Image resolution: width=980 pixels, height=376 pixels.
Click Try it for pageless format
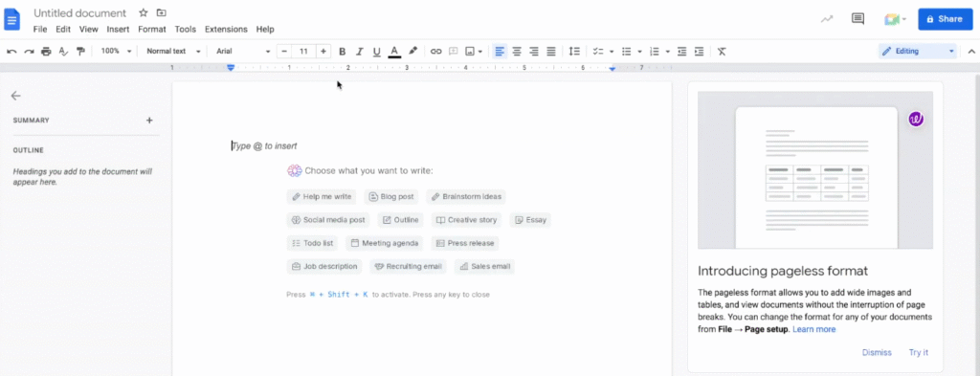tap(918, 352)
